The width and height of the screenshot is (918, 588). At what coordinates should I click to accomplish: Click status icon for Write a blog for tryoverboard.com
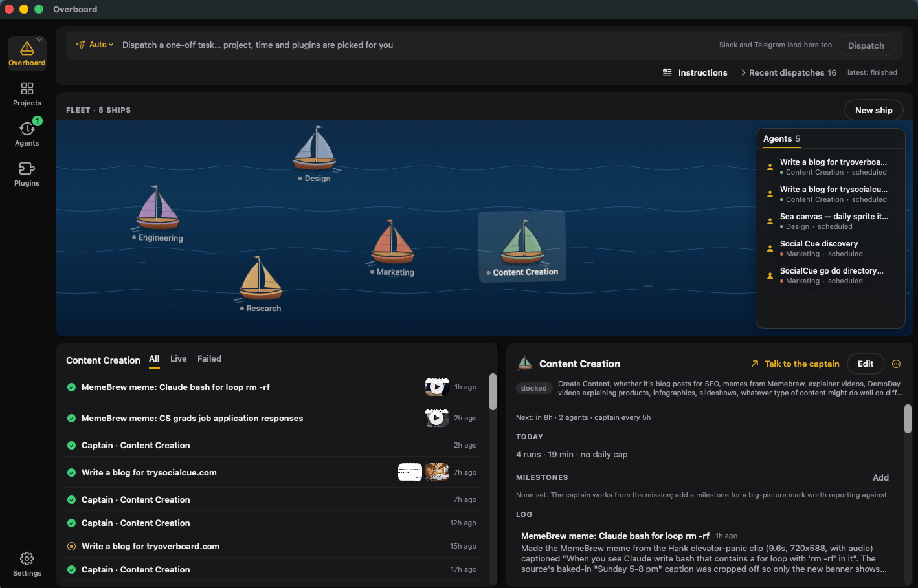coord(71,546)
